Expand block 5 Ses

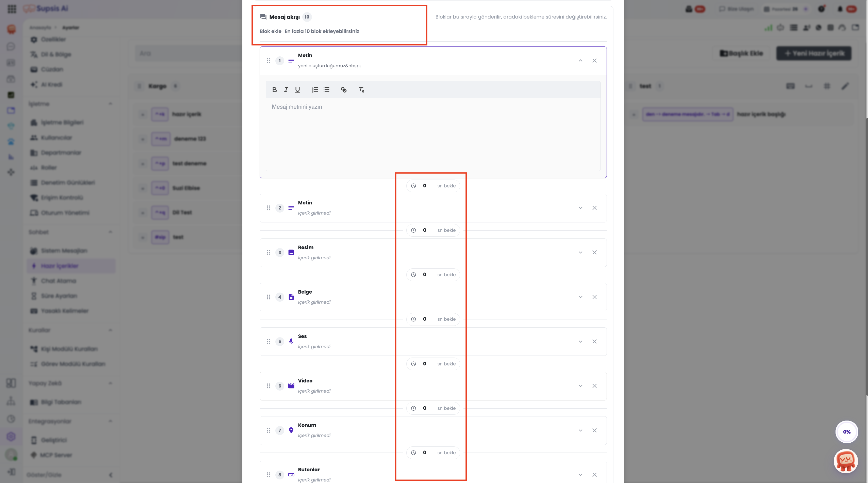click(x=580, y=342)
